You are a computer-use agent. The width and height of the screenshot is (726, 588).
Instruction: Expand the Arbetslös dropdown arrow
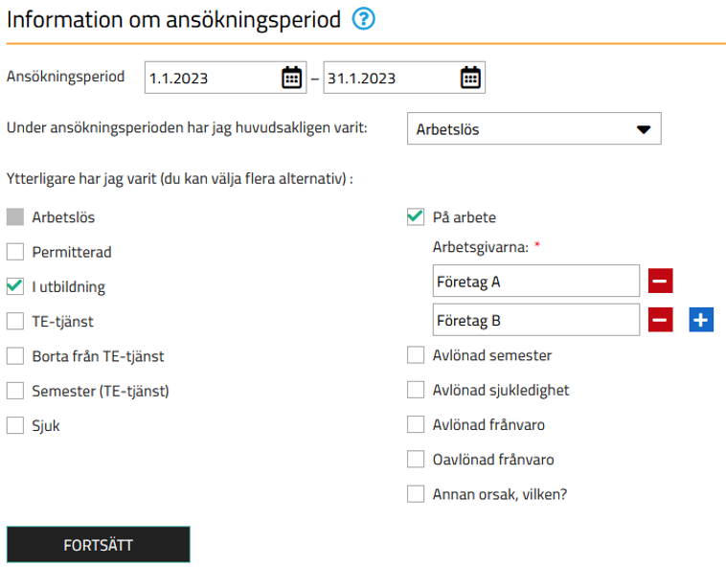point(644,129)
